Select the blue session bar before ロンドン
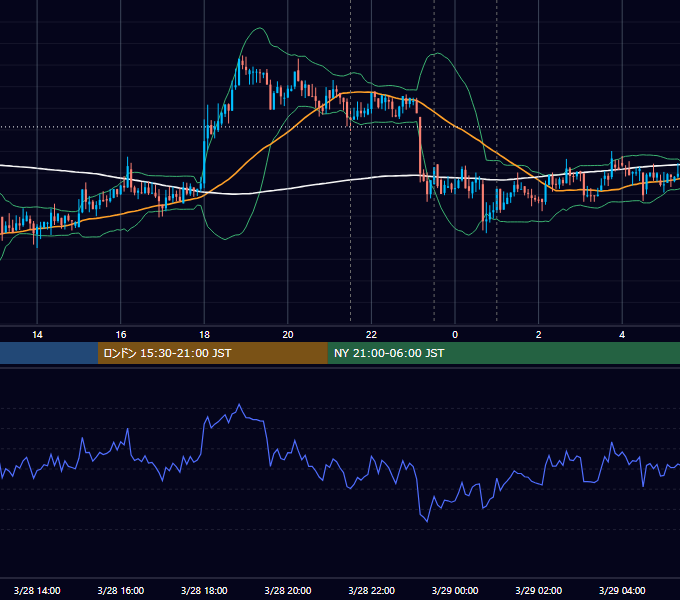Viewport: 680px width, 600px height. pos(49,353)
